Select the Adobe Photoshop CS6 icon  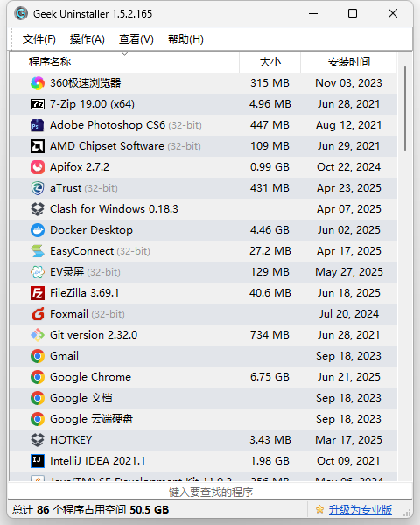[x=37, y=125]
